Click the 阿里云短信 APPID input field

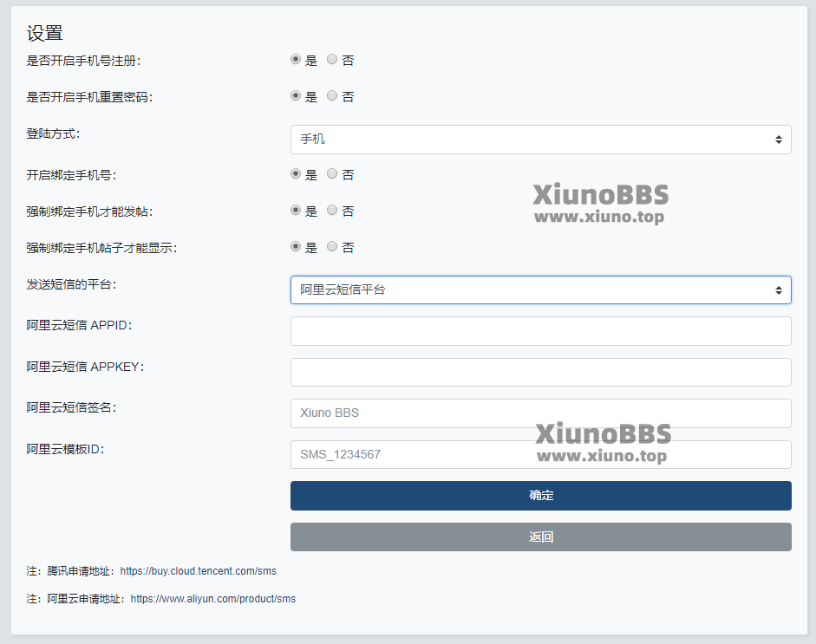541,331
